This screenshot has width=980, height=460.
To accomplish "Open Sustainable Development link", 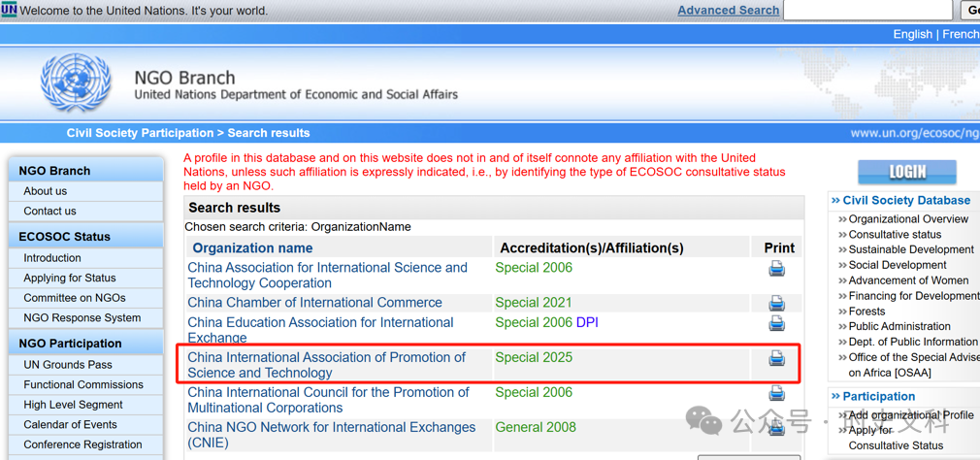I will tap(911, 250).
